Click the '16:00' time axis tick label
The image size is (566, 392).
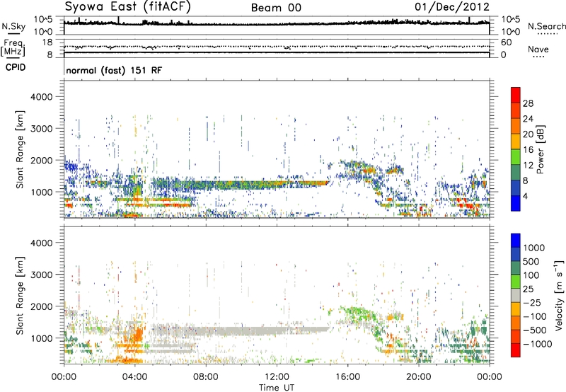pyautogui.click(x=347, y=377)
